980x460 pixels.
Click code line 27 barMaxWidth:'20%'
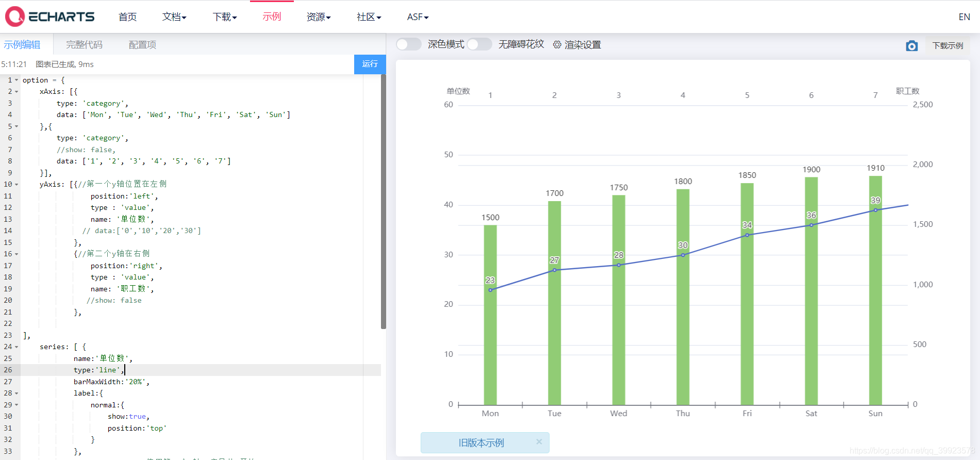coord(111,382)
